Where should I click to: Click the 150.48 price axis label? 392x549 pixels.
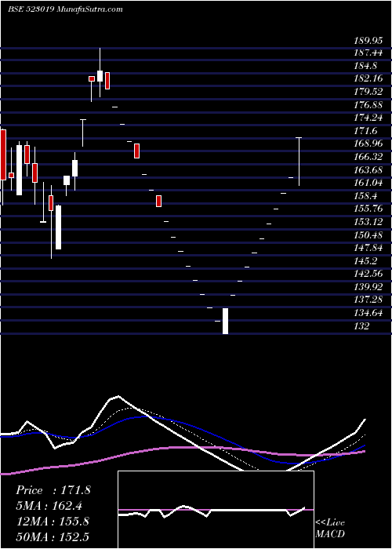(x=368, y=235)
